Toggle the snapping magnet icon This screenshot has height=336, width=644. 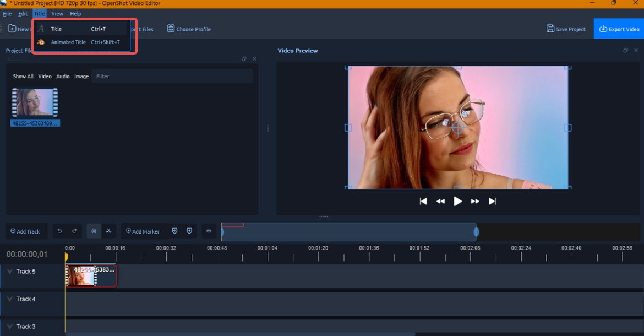tap(94, 231)
